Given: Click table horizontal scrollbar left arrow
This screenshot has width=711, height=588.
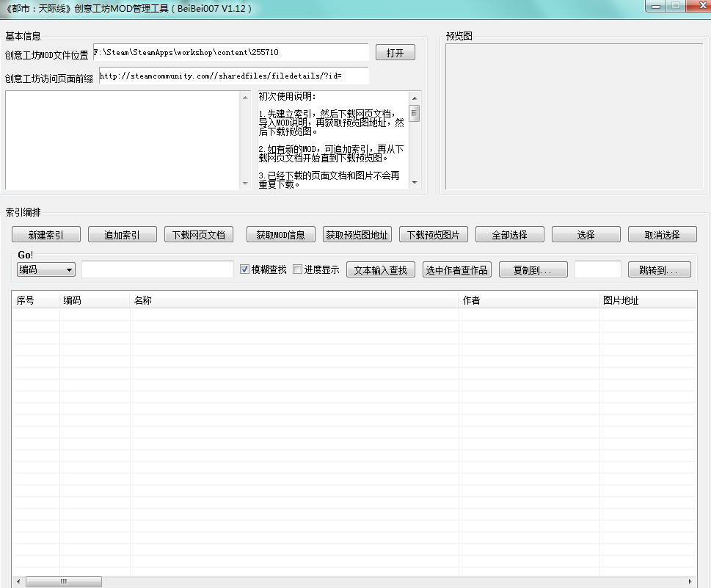Looking at the screenshot, I should click(x=18, y=581).
